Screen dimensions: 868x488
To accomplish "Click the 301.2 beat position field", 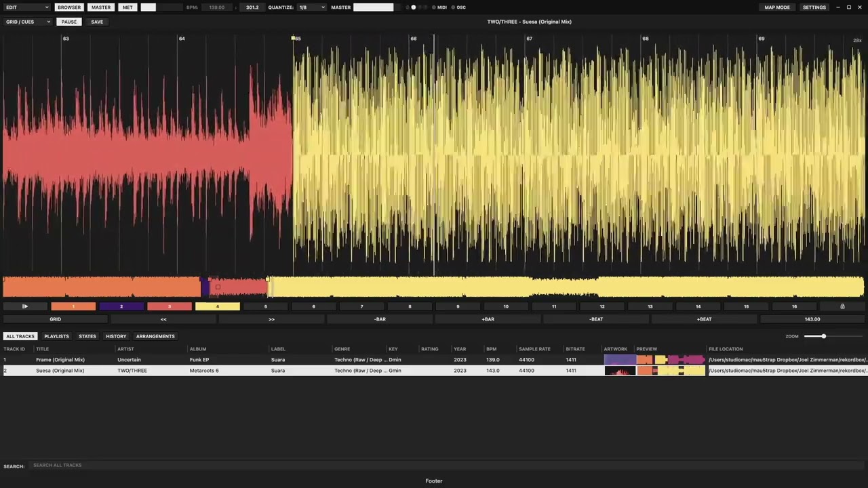I will coord(252,7).
